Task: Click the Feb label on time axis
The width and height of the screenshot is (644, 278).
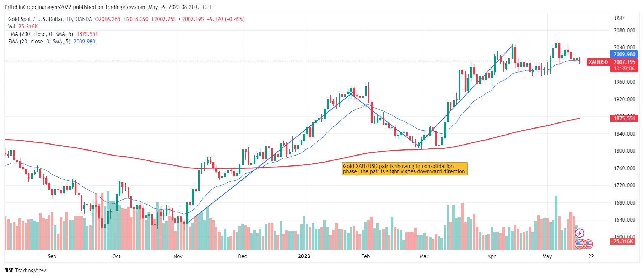Action: [x=366, y=256]
